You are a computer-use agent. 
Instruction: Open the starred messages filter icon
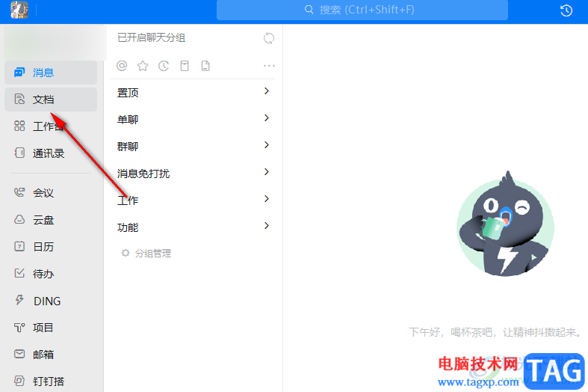click(x=143, y=66)
